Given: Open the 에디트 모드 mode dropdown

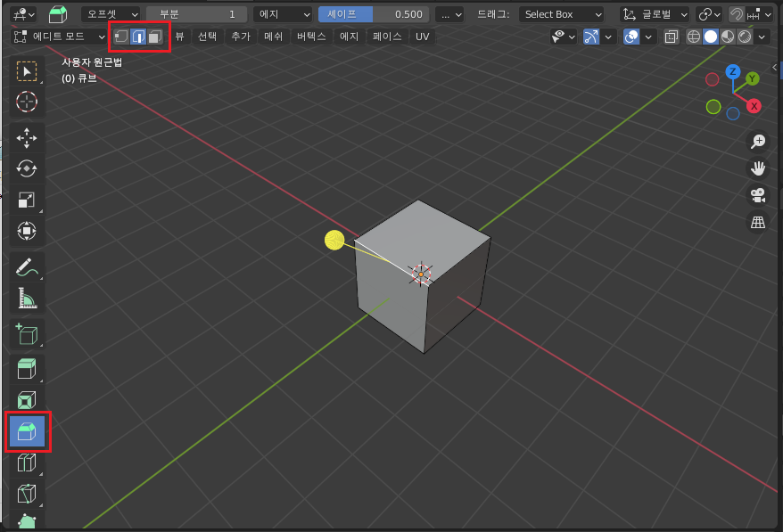Looking at the screenshot, I should [59, 37].
